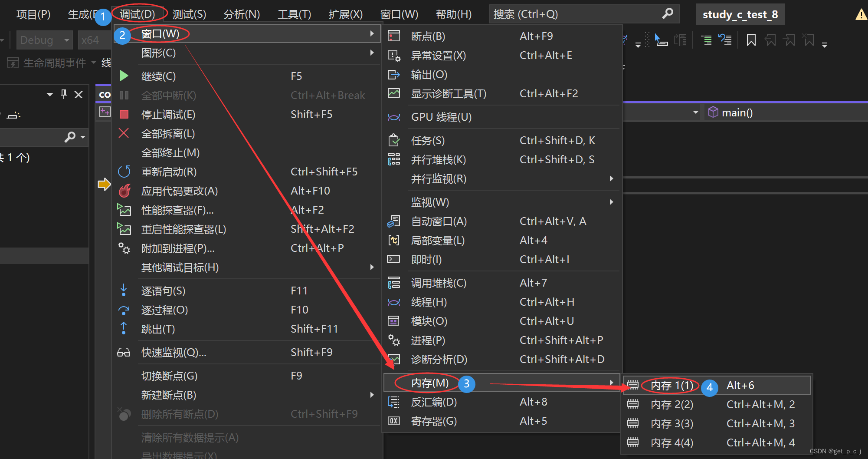Click the Restart (重新启动) circular arrow icon
Image resolution: width=868 pixels, height=459 pixels.
[124, 172]
